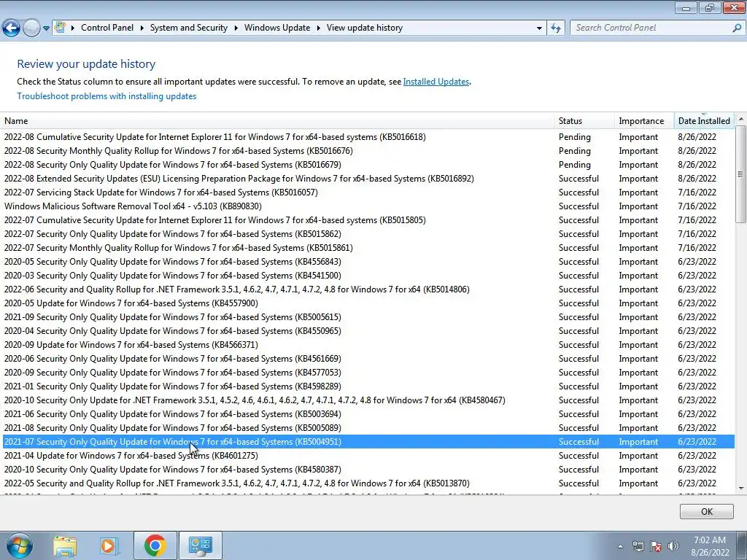Select the KB5015861 Monthly Quality Rollup row

pyautogui.click(x=367, y=248)
